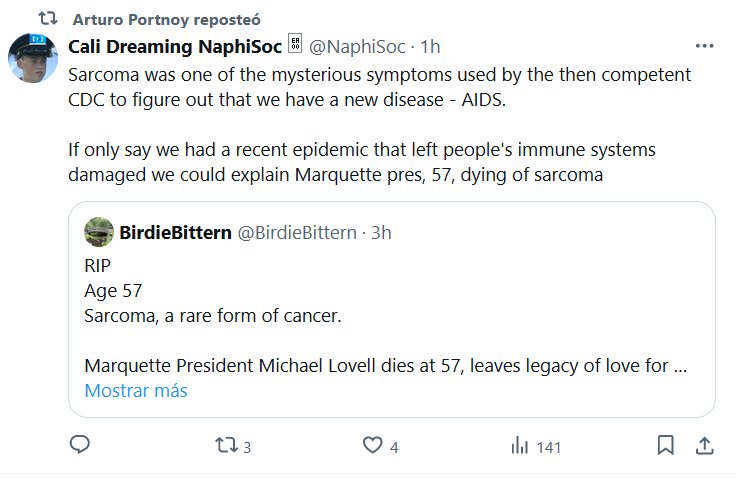Expand quoted tweet with Mostrar más
The image size is (736, 478).
pyautogui.click(x=136, y=390)
